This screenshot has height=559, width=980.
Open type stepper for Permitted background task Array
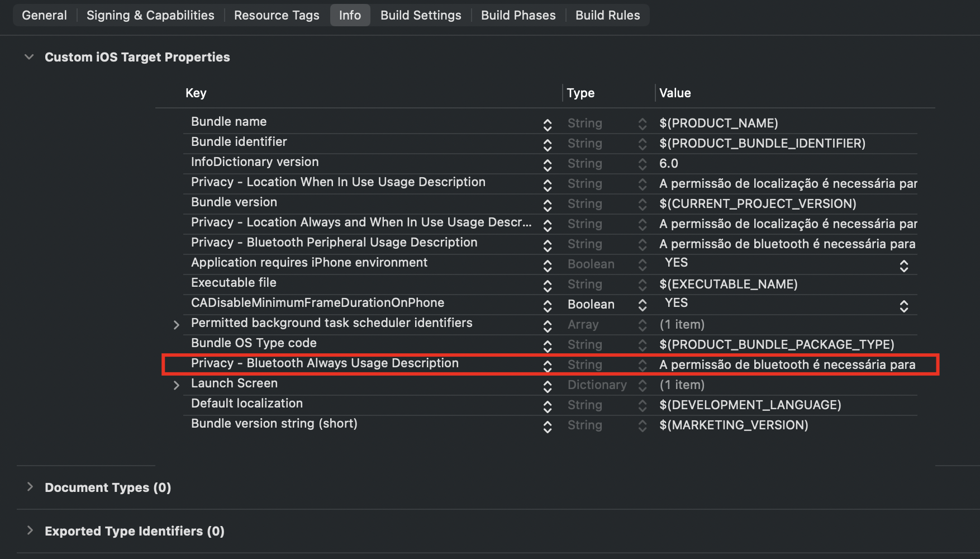(643, 325)
